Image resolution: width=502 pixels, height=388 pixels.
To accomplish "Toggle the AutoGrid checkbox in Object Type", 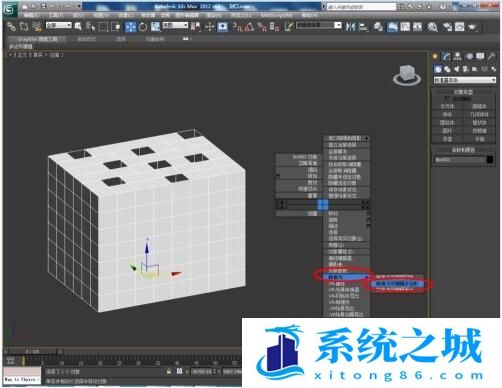I will coord(447,99).
